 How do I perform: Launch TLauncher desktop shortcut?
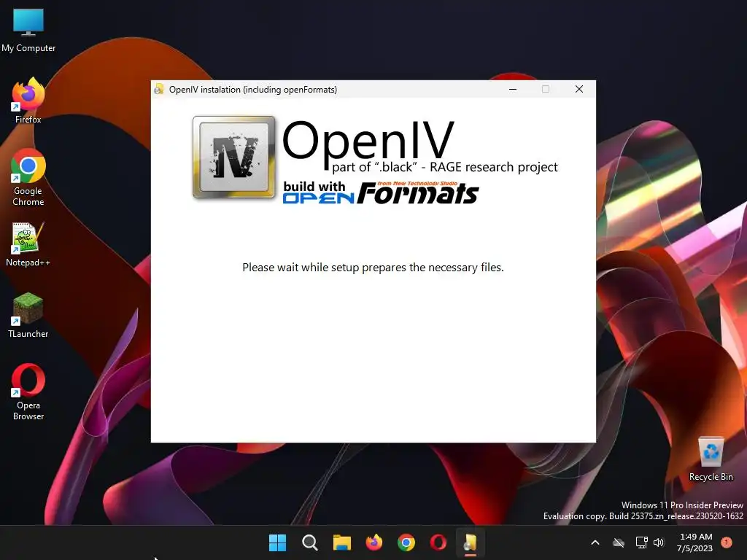(28, 315)
